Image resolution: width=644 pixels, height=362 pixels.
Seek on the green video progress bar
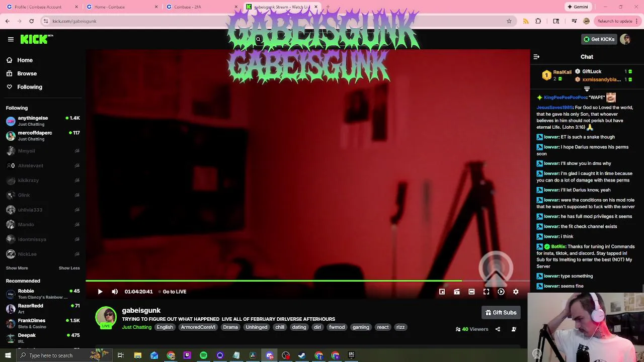(x=307, y=281)
